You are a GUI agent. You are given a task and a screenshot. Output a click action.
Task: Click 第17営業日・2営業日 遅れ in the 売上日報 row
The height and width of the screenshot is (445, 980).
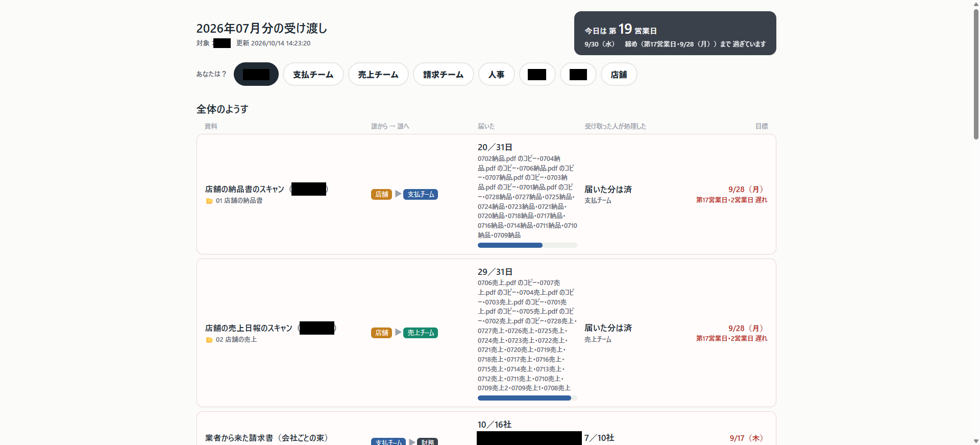732,339
